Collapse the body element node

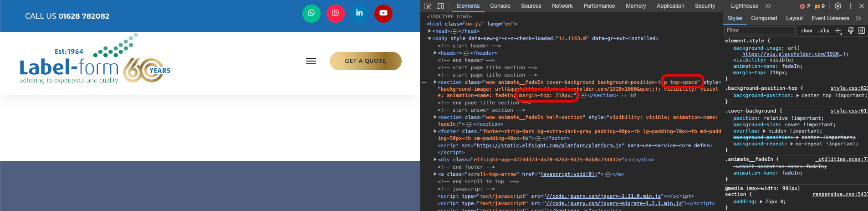coord(429,38)
